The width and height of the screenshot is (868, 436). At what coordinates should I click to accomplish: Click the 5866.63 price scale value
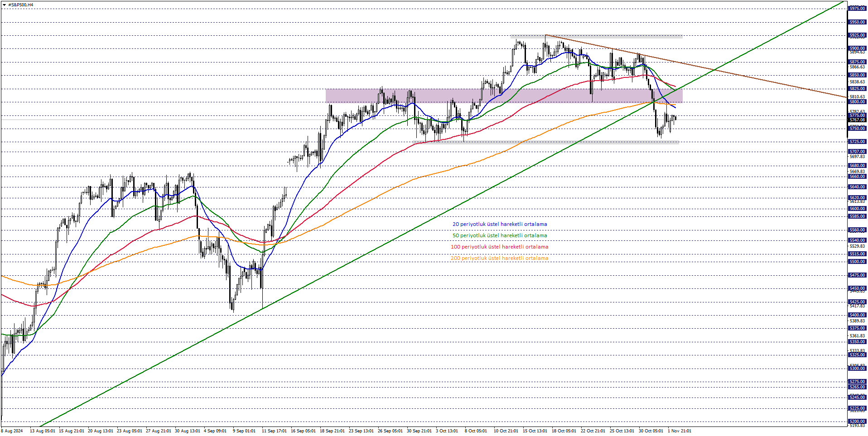[x=857, y=67]
